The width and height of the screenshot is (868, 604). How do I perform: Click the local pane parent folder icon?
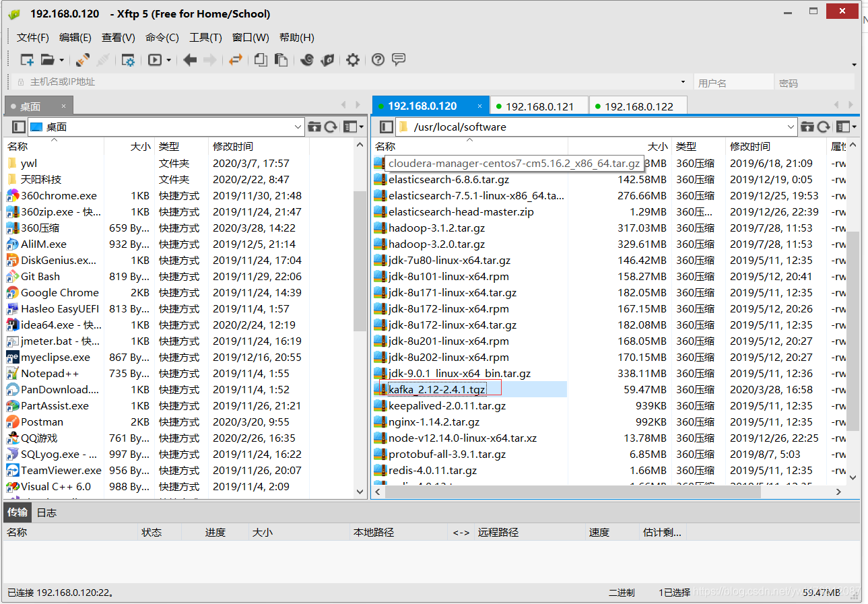[314, 127]
